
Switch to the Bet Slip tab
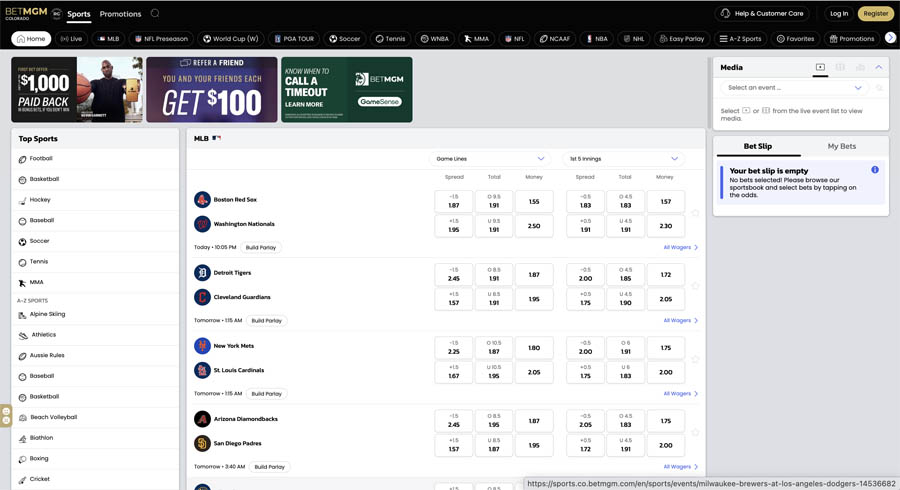tap(758, 146)
